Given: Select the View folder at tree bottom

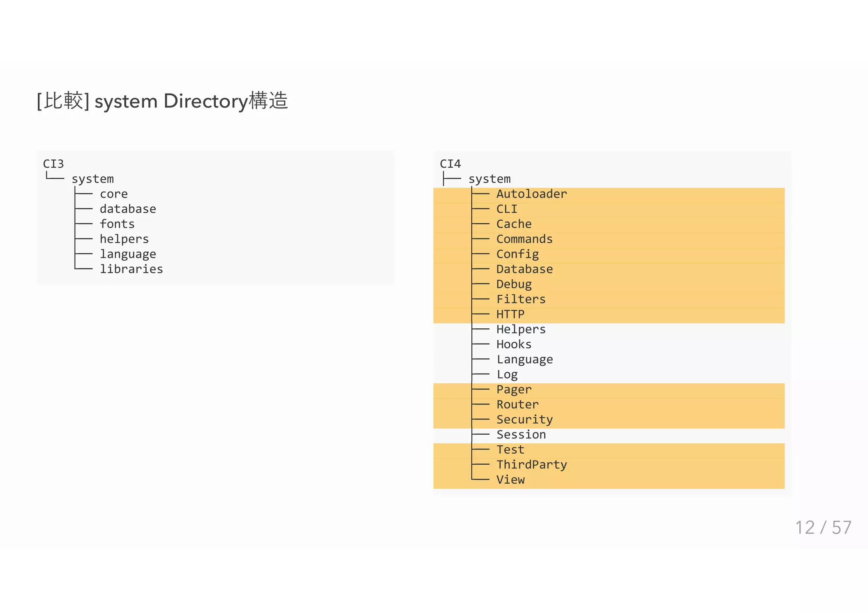Looking at the screenshot, I should [x=510, y=480].
